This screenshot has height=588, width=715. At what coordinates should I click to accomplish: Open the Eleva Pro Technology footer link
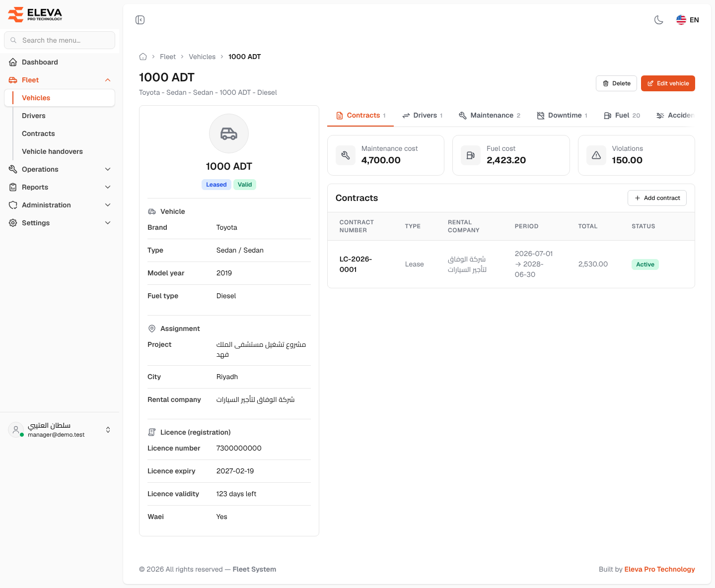659,569
